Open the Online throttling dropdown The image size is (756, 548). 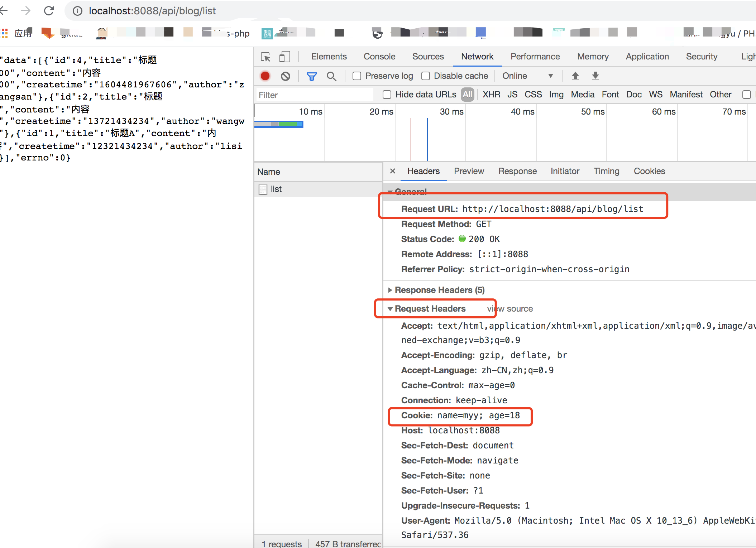tap(527, 76)
